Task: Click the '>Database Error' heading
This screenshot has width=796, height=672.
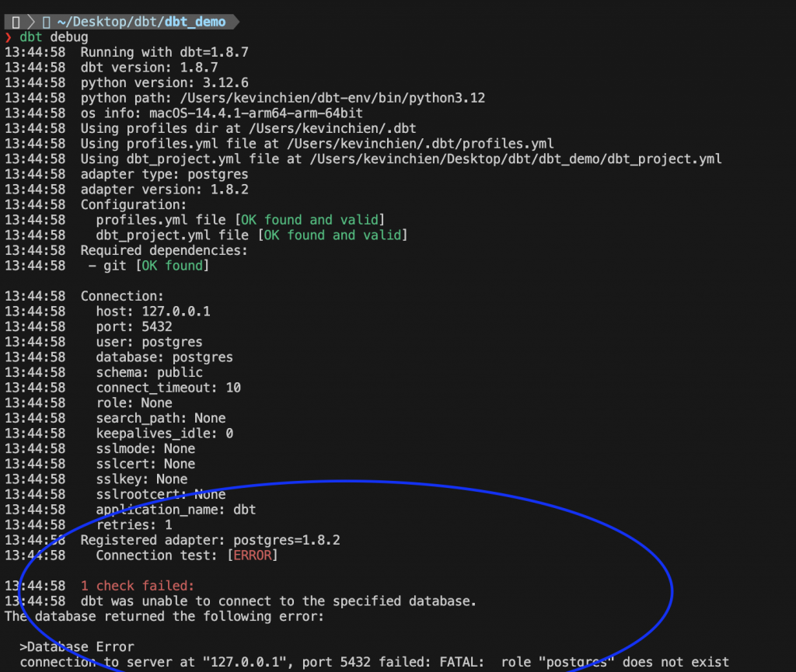Action: click(x=77, y=646)
